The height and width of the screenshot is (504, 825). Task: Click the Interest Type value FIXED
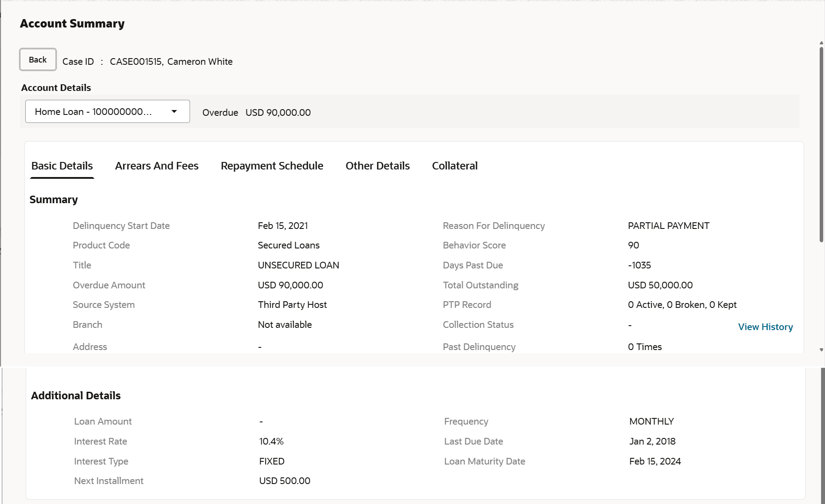coord(272,461)
